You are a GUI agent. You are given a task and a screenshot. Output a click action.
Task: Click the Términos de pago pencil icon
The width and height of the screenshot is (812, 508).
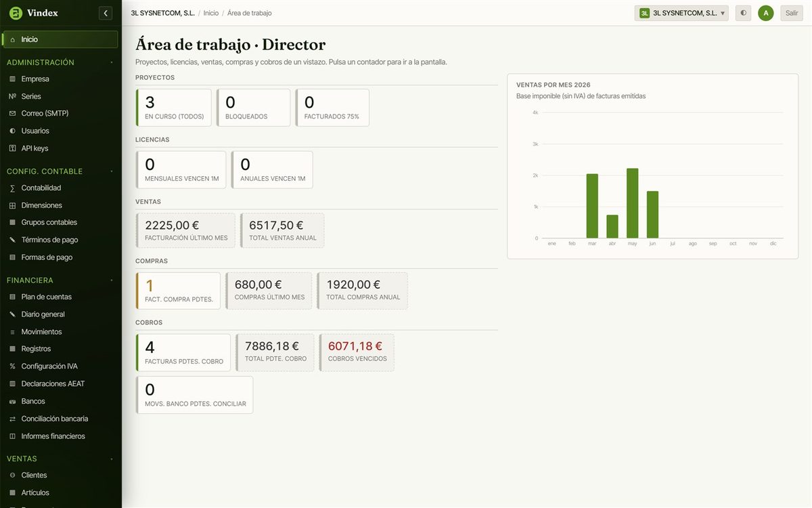(12, 240)
